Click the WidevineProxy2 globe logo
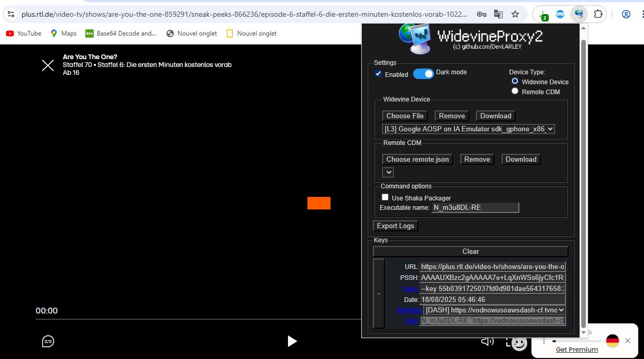The height and width of the screenshot is (359, 644). pos(416,39)
